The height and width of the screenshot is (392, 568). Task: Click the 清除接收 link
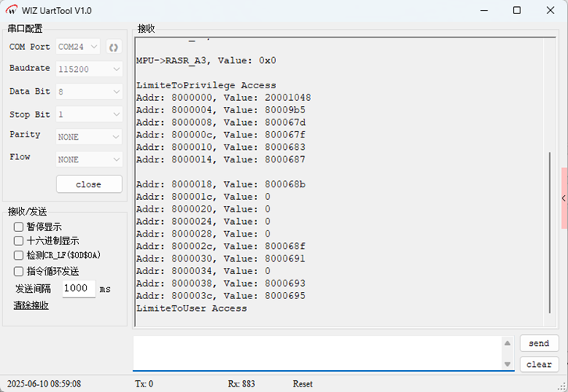click(x=31, y=305)
